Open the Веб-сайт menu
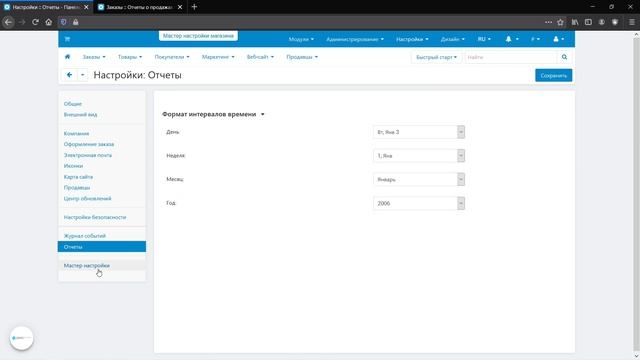Screen dimensions: 640x360 point(260,57)
